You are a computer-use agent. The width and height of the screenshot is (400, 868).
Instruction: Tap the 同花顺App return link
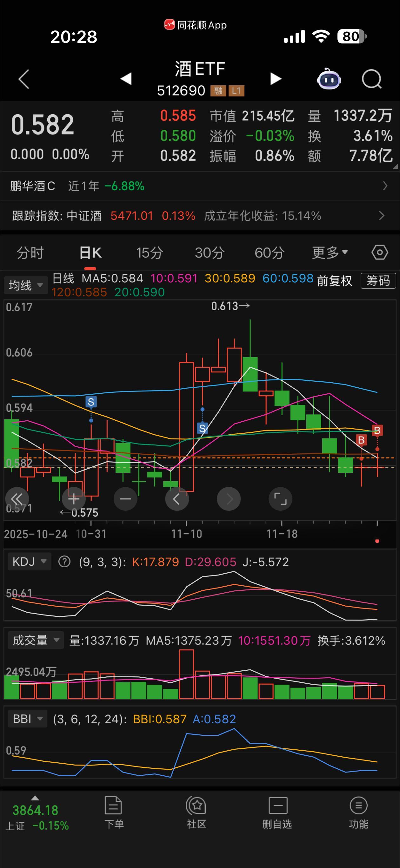(196, 25)
